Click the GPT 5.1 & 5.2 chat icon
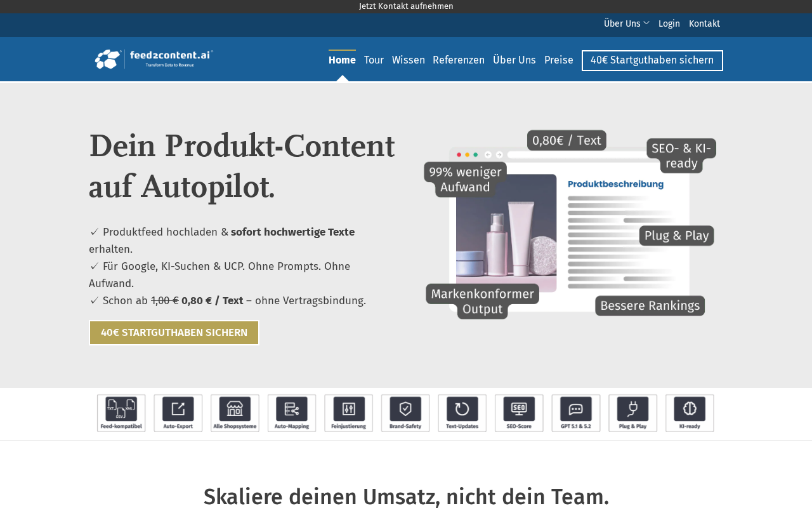The width and height of the screenshot is (812, 508). point(576,413)
